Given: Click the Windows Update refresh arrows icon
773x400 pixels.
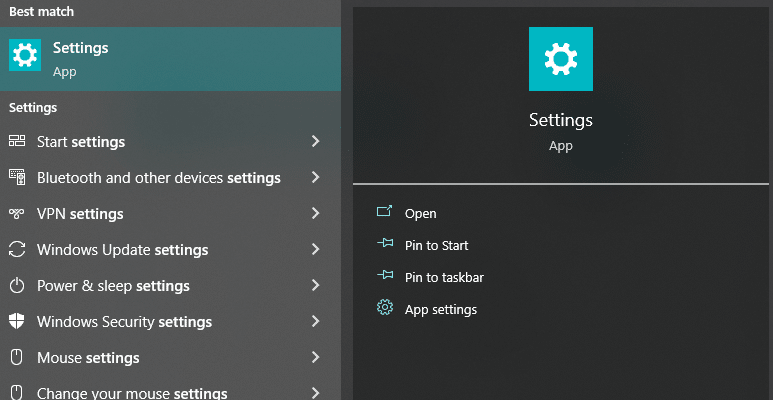Looking at the screenshot, I should pos(17,249).
